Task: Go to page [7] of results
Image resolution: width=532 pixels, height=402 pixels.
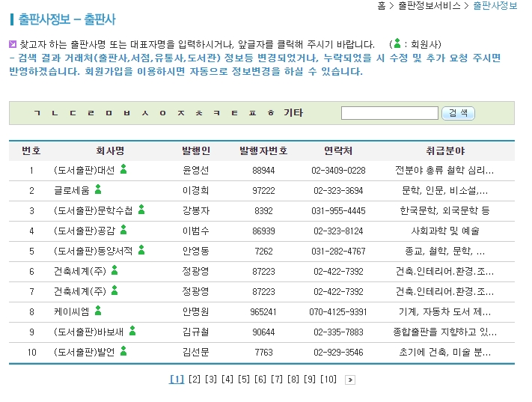Action: [x=277, y=380]
